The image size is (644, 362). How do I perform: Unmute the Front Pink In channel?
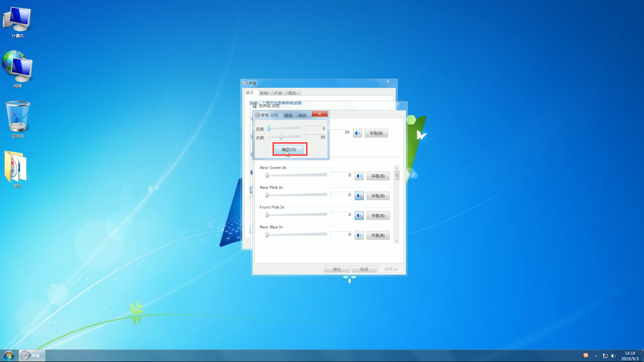coord(359,215)
